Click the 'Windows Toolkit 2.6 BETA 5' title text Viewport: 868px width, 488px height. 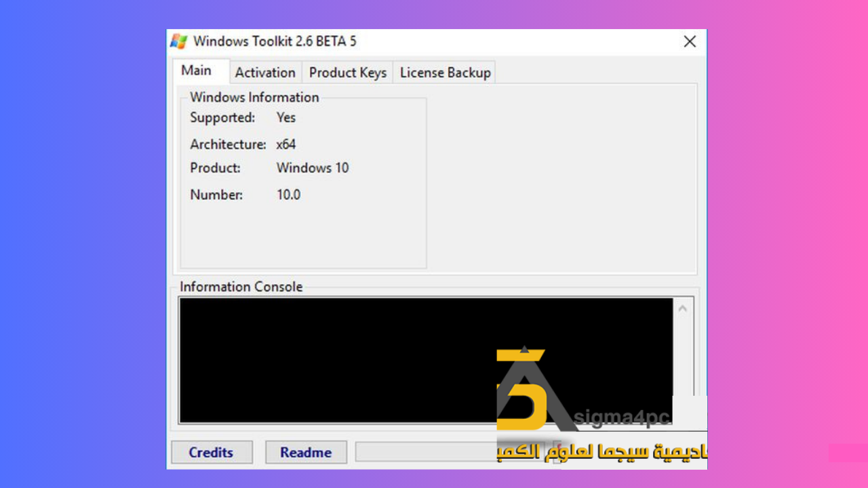(x=275, y=41)
